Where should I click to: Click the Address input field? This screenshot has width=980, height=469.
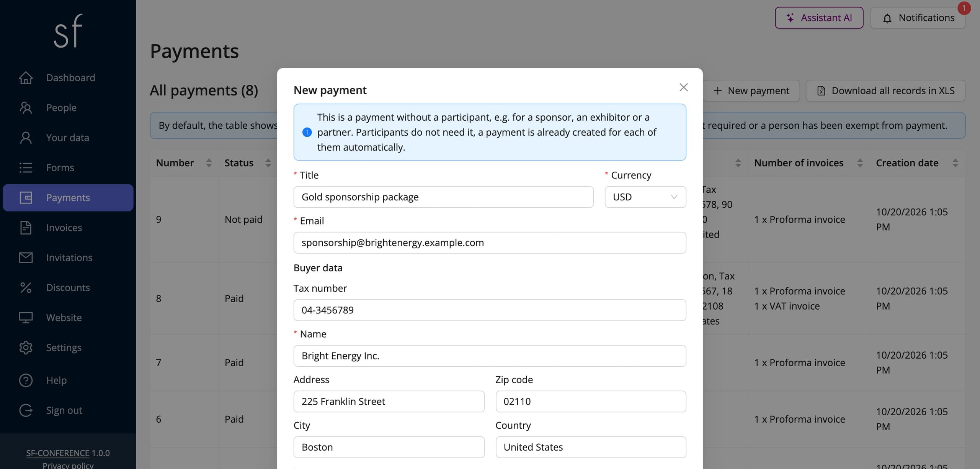(x=389, y=401)
